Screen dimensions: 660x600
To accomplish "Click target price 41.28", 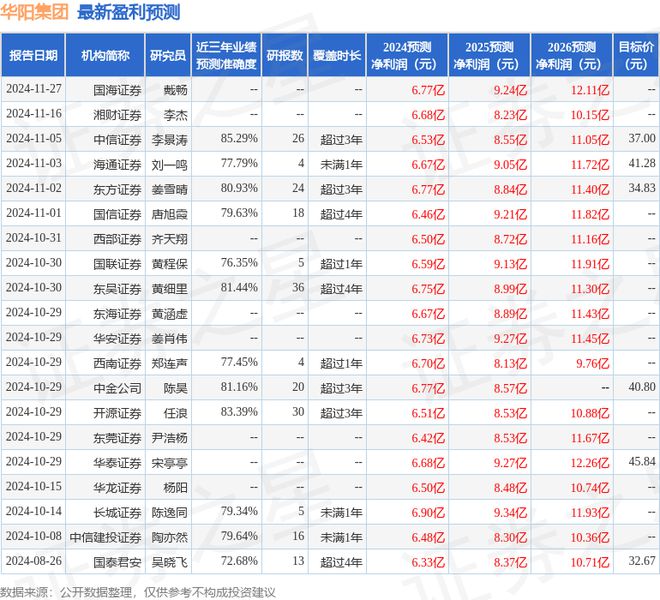I will (x=642, y=163).
